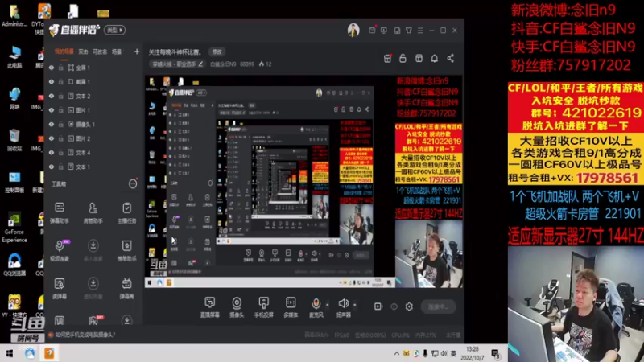Screen dimensions: 644x362
Task: Add a new scene with plus button
Action: pos(136,51)
